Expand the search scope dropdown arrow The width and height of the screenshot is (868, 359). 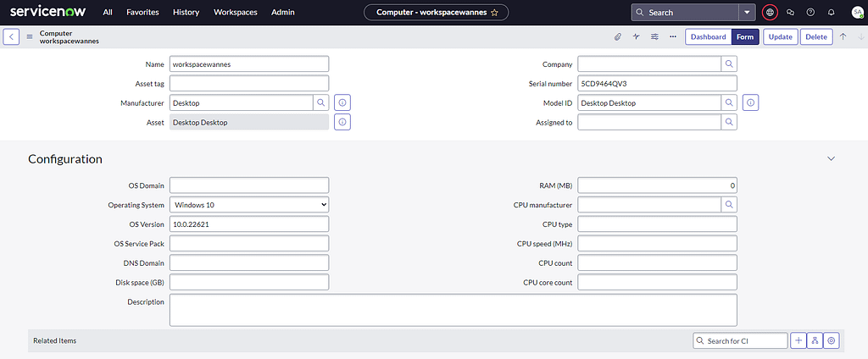(x=746, y=13)
